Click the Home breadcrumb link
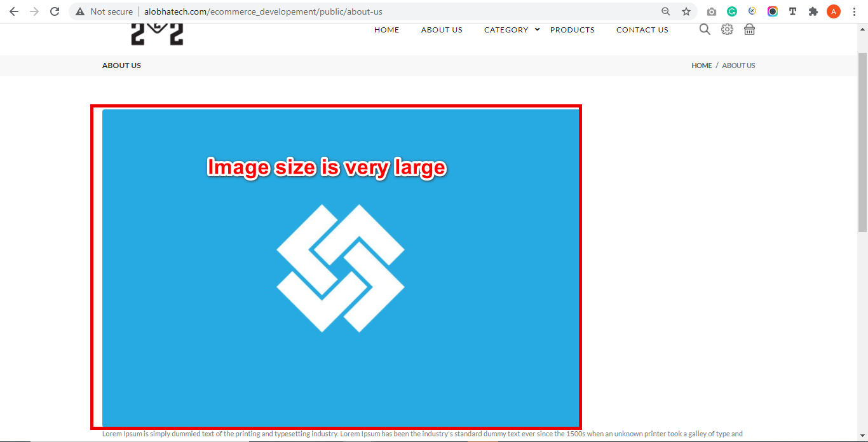868x442 pixels. pyautogui.click(x=702, y=66)
